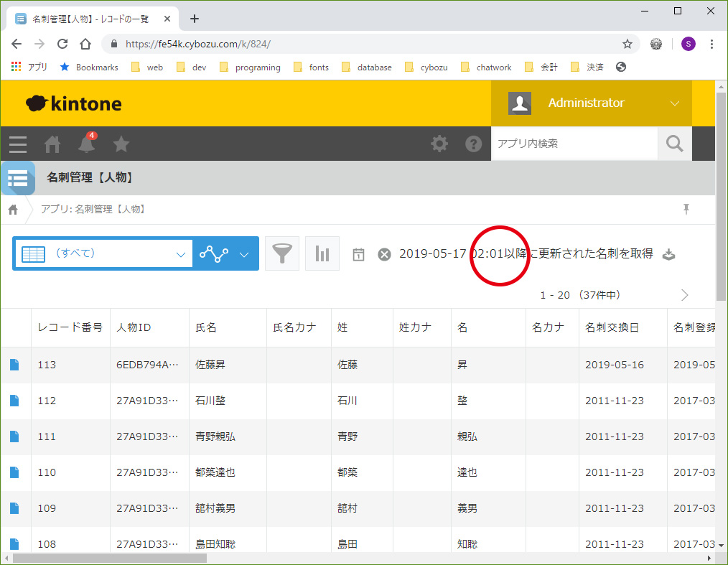The height and width of the screenshot is (565, 728).
Task: Open a new Chrome tab
Action: coord(195,19)
